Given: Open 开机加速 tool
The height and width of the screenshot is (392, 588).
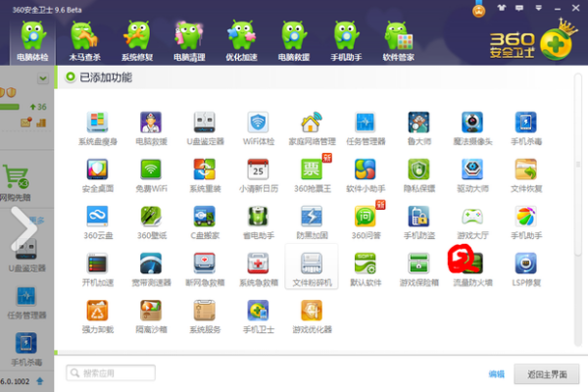Looking at the screenshot, I should coord(97,269).
